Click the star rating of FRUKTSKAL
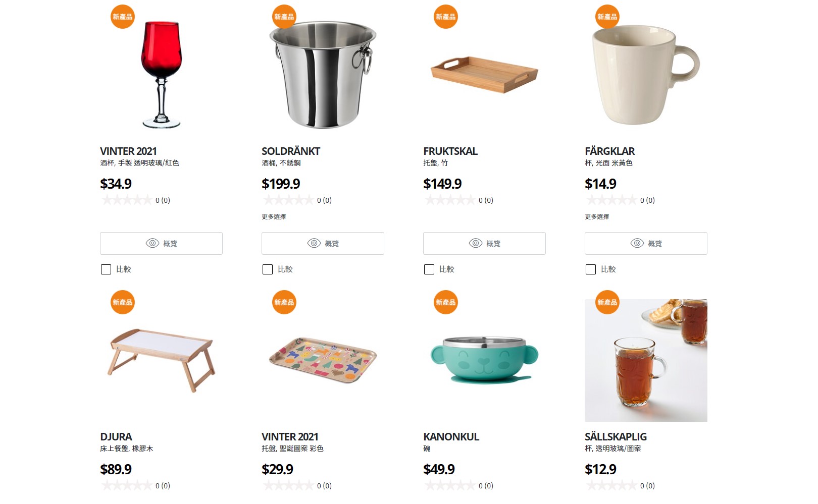The image size is (818, 504). 449,200
